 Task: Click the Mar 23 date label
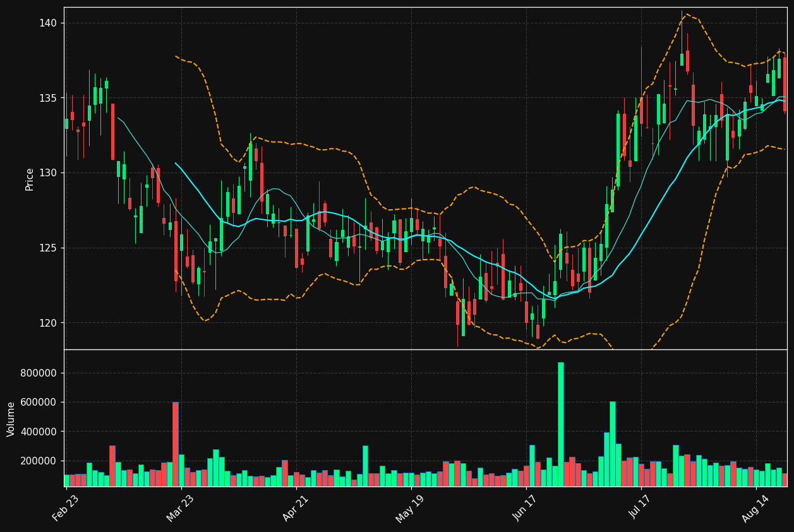pos(180,507)
